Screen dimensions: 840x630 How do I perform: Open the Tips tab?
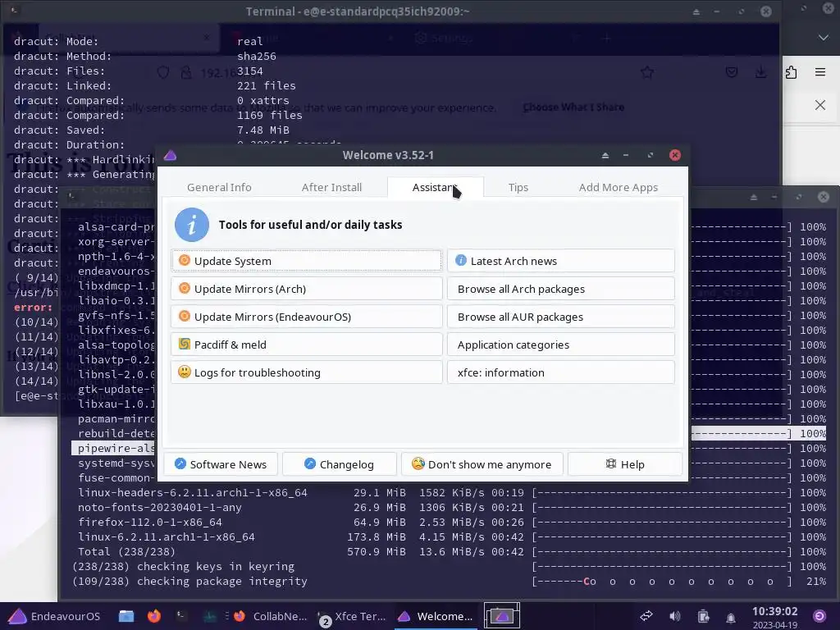(x=518, y=188)
